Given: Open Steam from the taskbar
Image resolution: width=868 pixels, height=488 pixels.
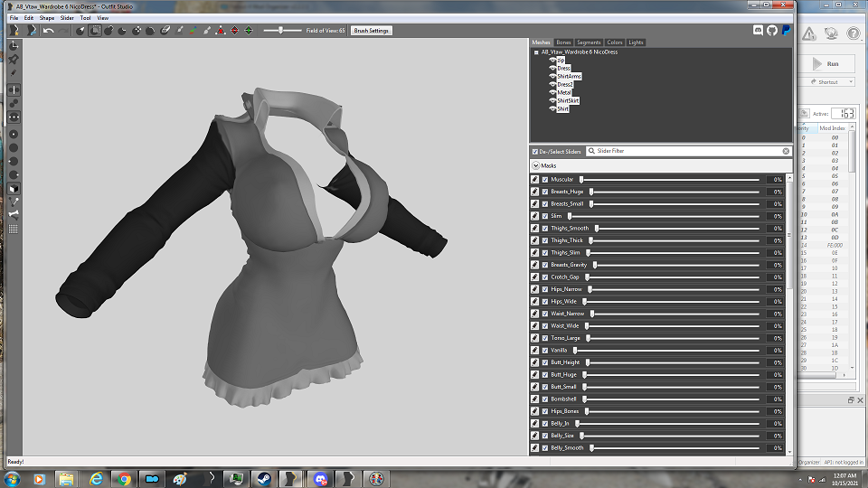Looking at the screenshot, I should (x=263, y=479).
